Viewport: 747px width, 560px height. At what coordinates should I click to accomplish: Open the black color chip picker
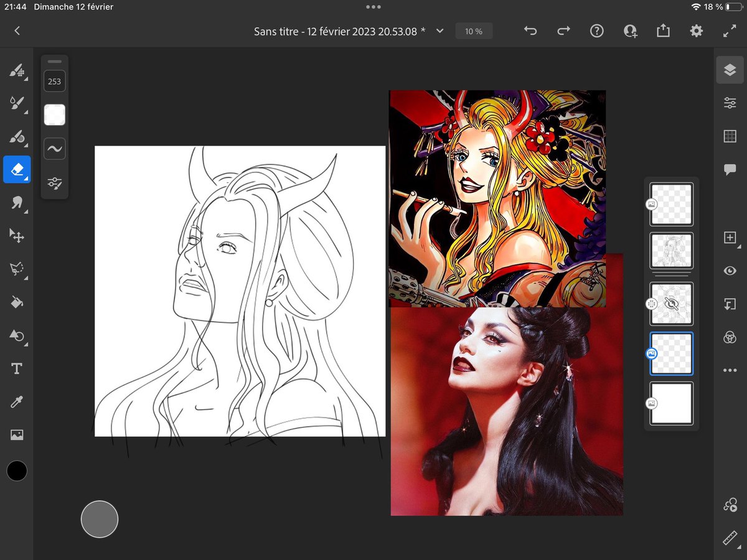[x=17, y=470]
